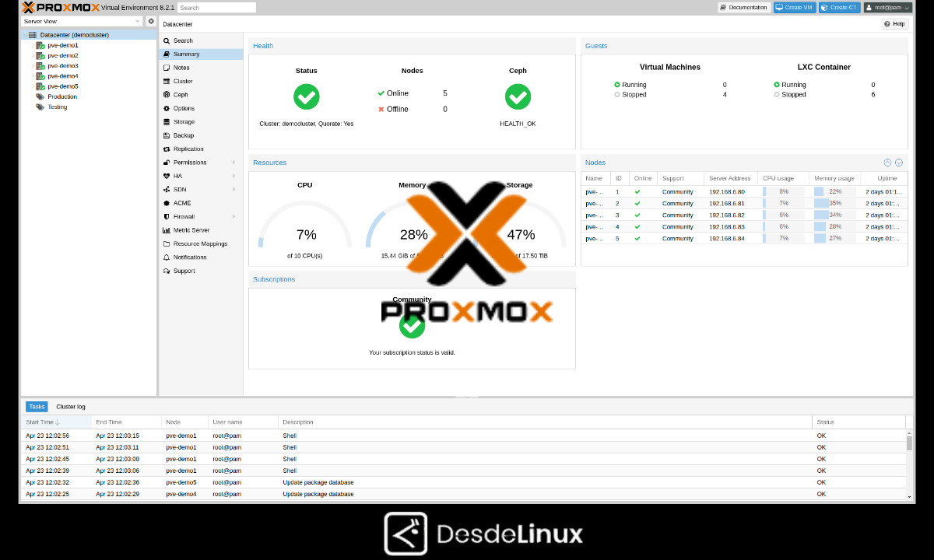
Task: Open the Replication section
Action: pos(200,149)
